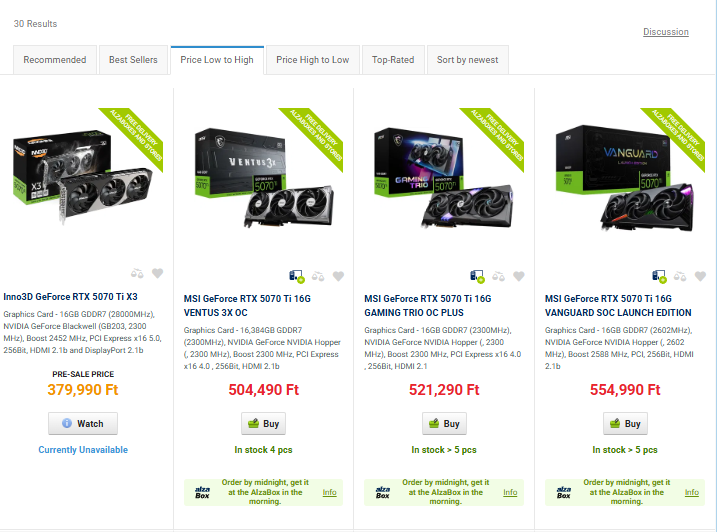Screen dimensions: 717x532
Task: Click trade-in icon on VANGUARD SOC card
Action: 659,276
